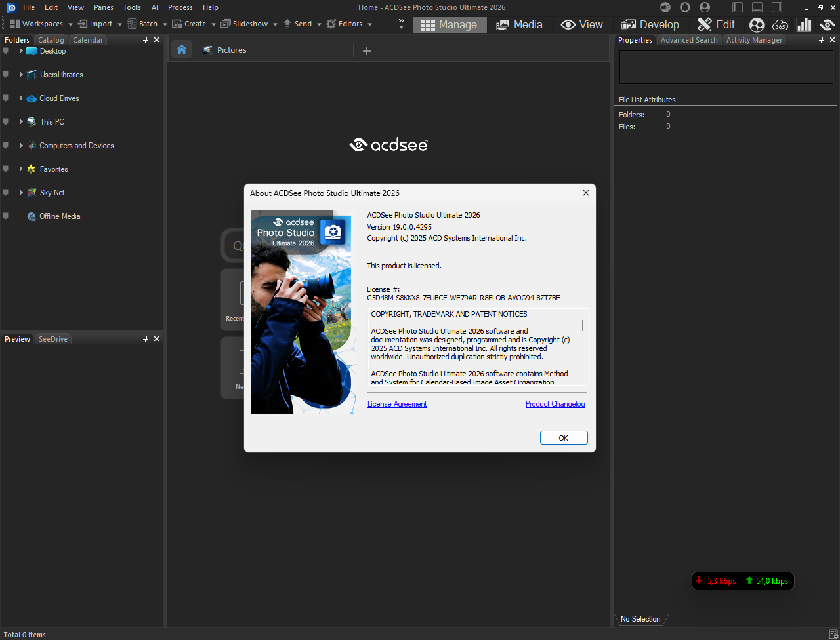840x640 pixels.
Task: Pin the Folders pane
Action: point(145,40)
